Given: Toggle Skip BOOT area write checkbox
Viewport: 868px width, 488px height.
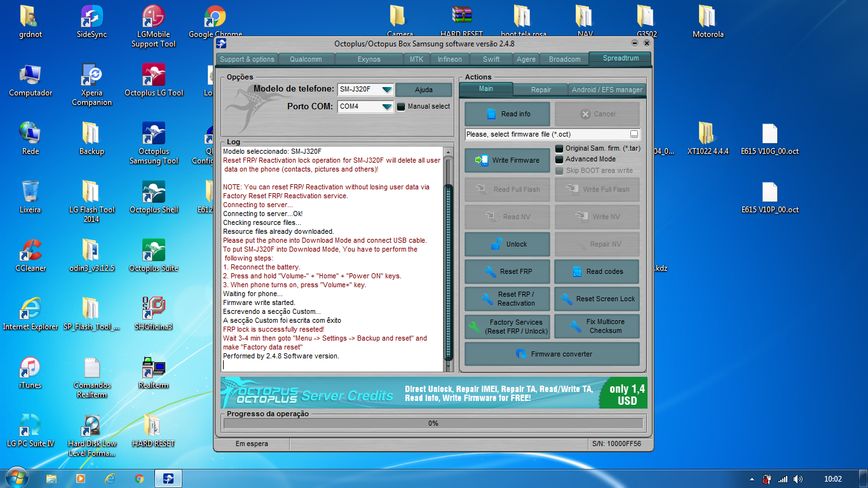Looking at the screenshot, I should (559, 171).
